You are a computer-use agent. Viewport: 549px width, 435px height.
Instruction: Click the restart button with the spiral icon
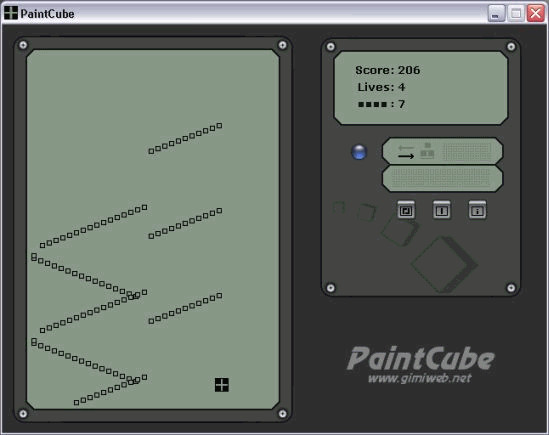coord(406,210)
